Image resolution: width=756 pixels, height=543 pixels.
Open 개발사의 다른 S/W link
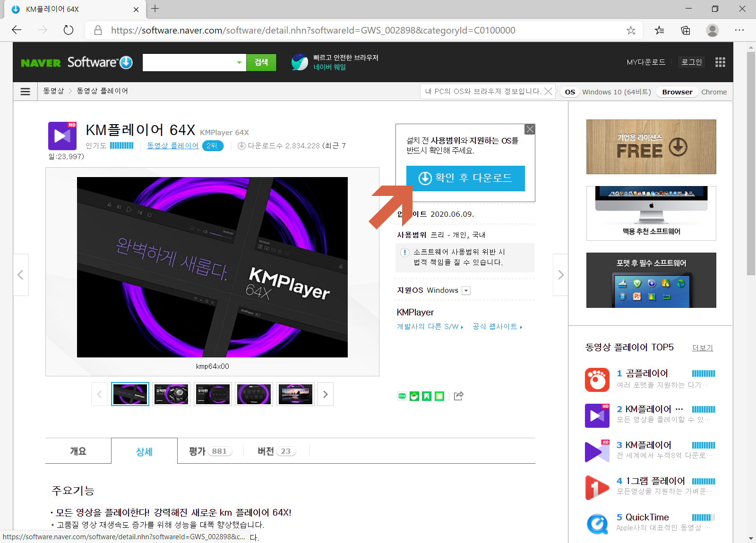[430, 327]
